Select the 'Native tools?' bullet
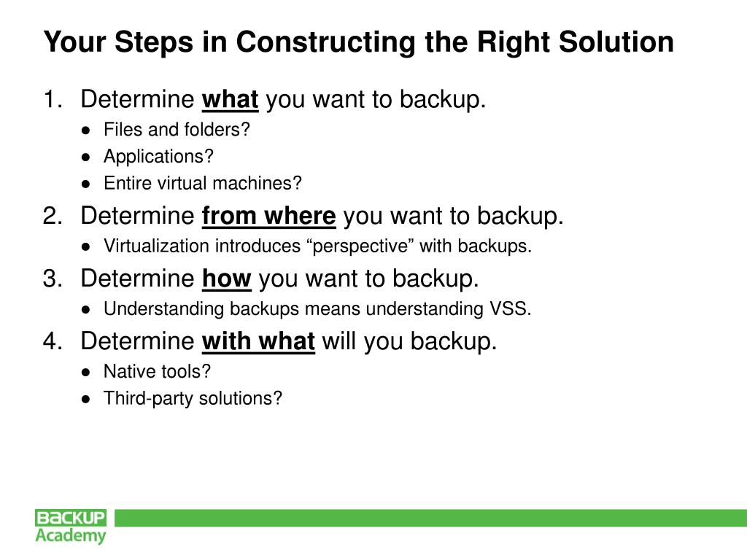 point(158,371)
